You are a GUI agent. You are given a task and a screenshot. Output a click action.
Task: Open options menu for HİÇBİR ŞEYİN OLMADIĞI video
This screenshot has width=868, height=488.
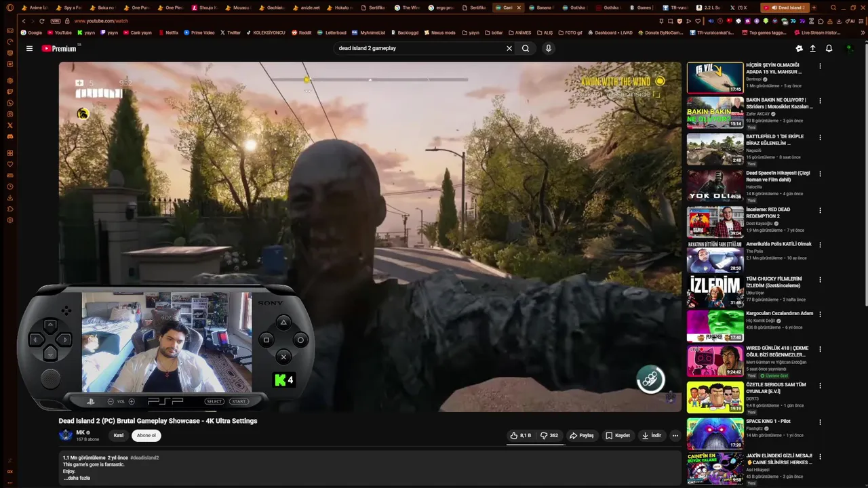point(820,66)
